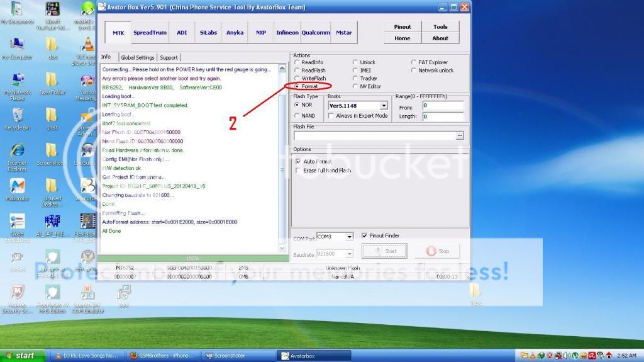Click the red Avira tray icon
Image resolution: width=644 pixels, height=362 pixels.
tap(592, 356)
